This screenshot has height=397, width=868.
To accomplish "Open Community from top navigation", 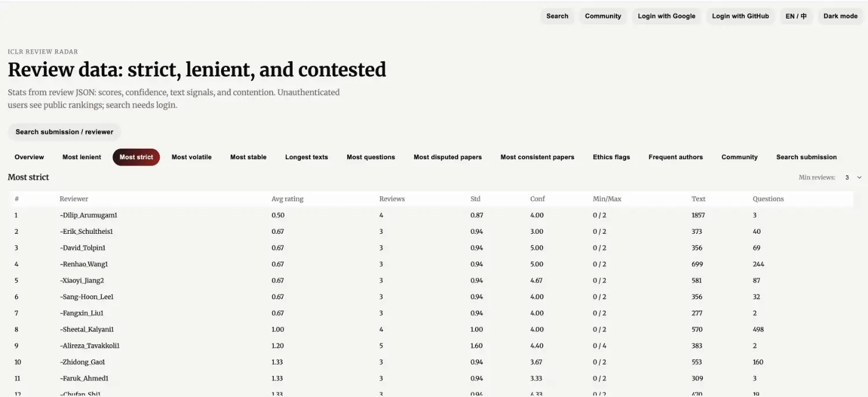I will (603, 16).
